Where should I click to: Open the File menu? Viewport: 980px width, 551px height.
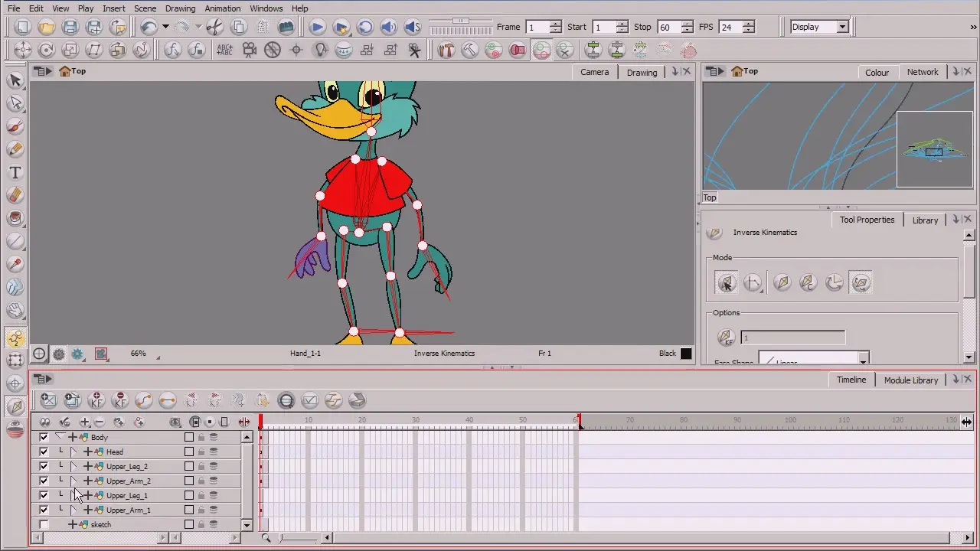click(14, 8)
